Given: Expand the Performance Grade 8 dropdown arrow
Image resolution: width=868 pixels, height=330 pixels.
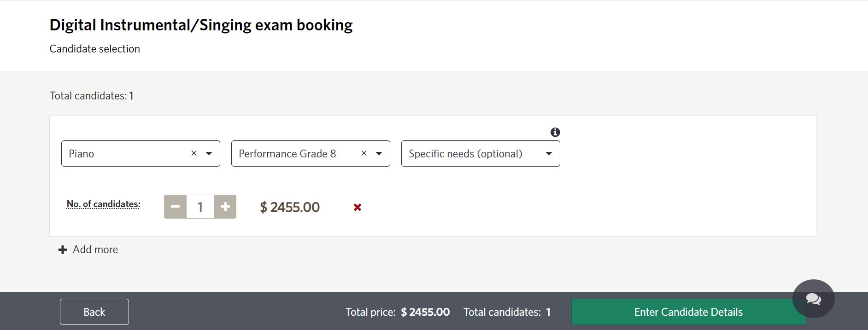Looking at the screenshot, I should pos(379,153).
